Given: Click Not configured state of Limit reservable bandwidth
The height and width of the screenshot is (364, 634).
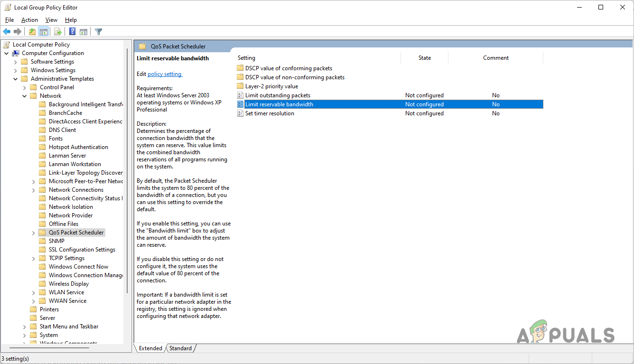Looking at the screenshot, I should (x=424, y=104).
